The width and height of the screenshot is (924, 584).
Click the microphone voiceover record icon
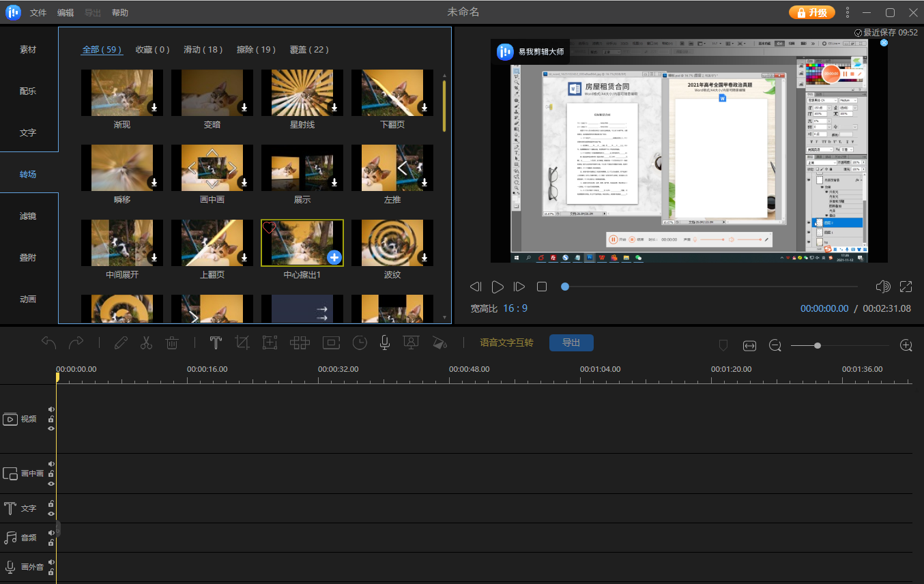[x=385, y=343]
